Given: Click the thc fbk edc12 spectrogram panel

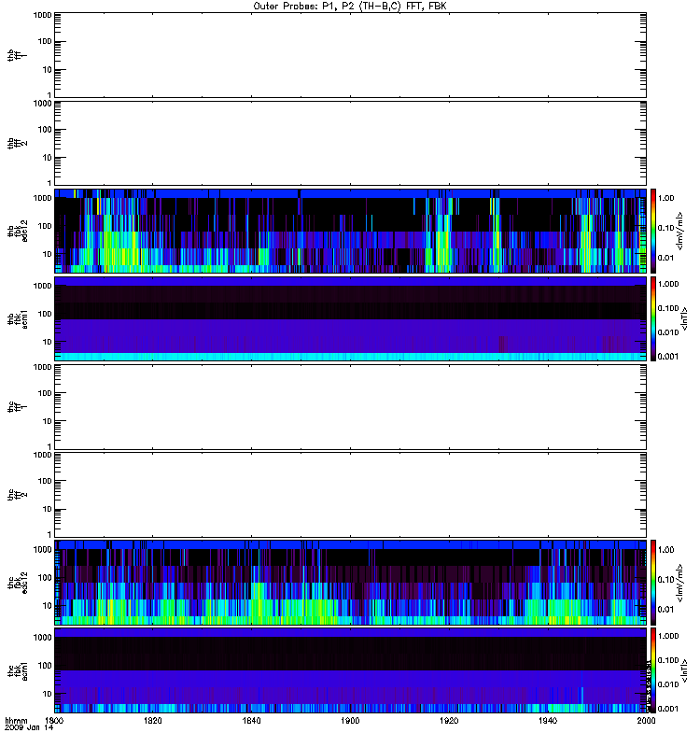Looking at the screenshot, I should coord(351,583).
